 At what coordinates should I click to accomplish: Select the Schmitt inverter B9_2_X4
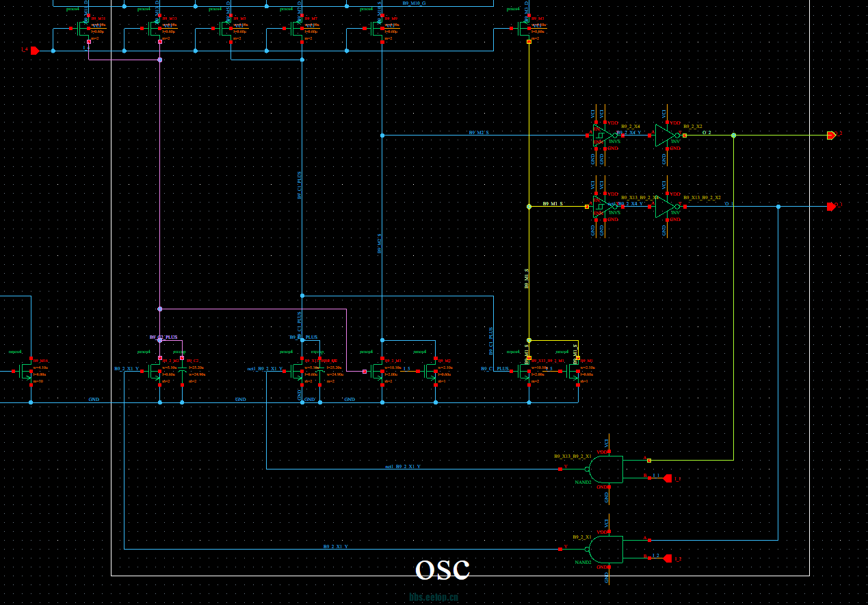pos(605,136)
